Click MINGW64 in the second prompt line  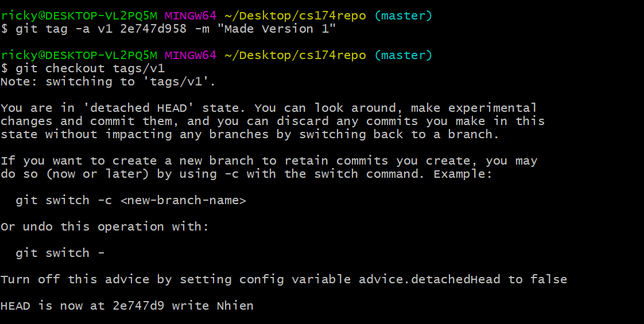190,55
